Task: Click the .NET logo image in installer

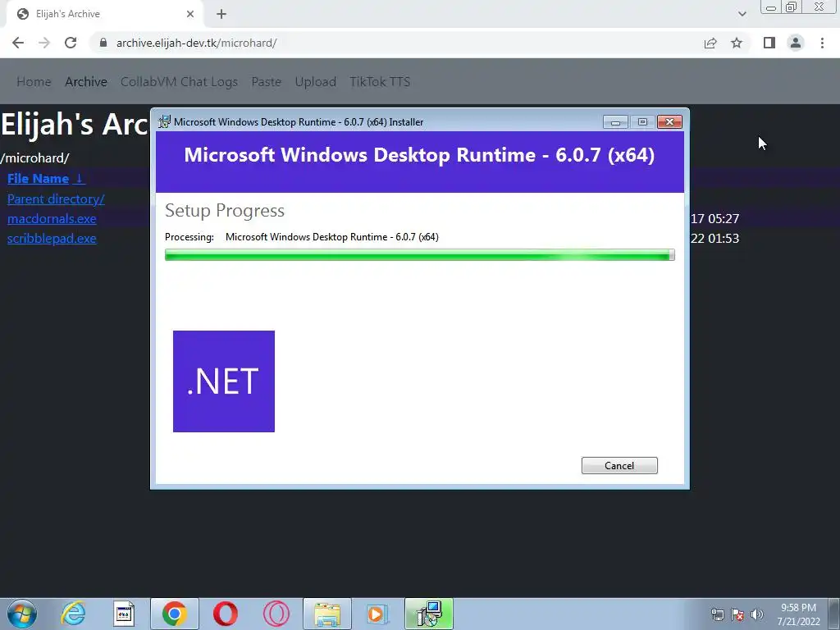Action: click(224, 381)
